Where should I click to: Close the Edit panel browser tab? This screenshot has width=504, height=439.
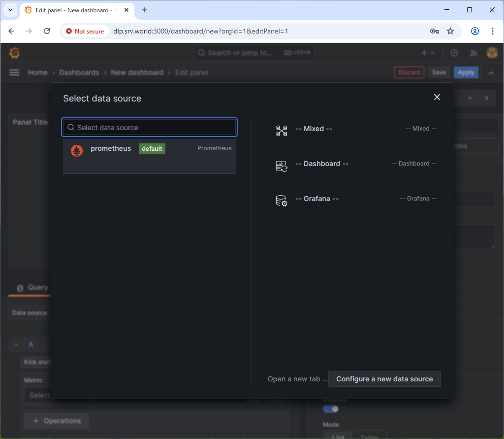click(126, 10)
